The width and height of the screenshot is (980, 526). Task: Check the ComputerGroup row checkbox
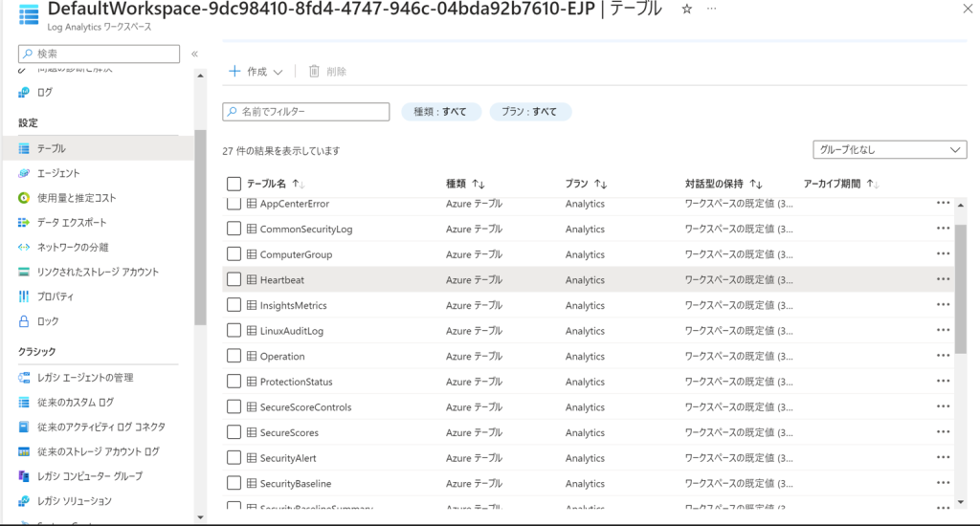coord(234,254)
